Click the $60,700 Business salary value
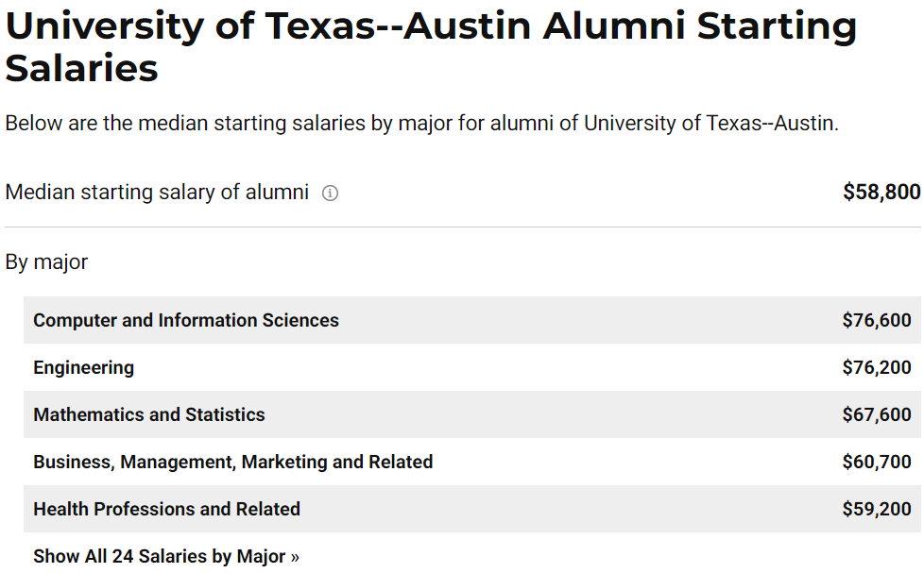The width and height of the screenshot is (924, 573). [x=877, y=462]
